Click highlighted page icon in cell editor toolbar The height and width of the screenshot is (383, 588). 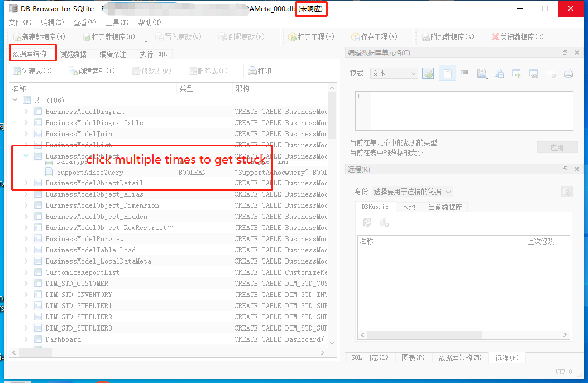tap(447, 74)
